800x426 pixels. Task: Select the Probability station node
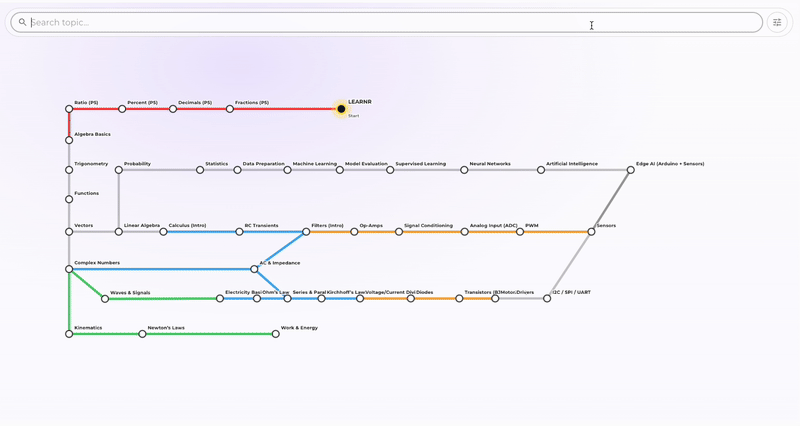[119, 170]
